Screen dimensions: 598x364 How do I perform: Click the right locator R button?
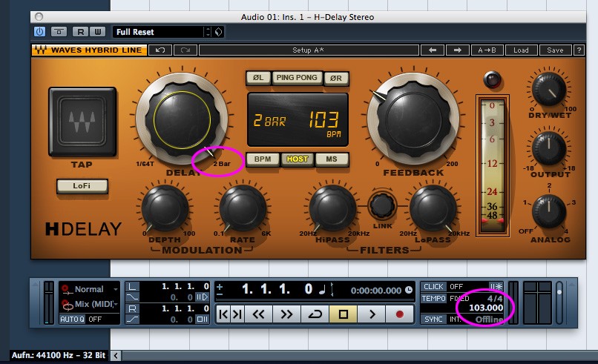[x=132, y=308]
